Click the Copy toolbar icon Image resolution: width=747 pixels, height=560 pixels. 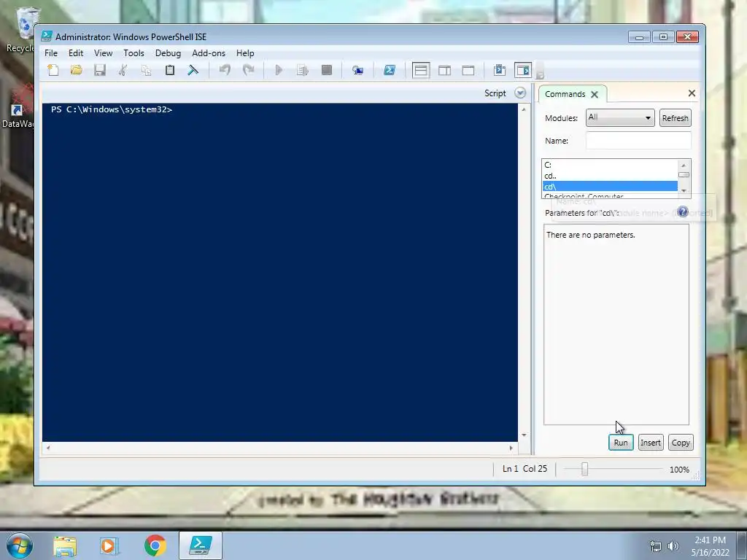point(146,71)
